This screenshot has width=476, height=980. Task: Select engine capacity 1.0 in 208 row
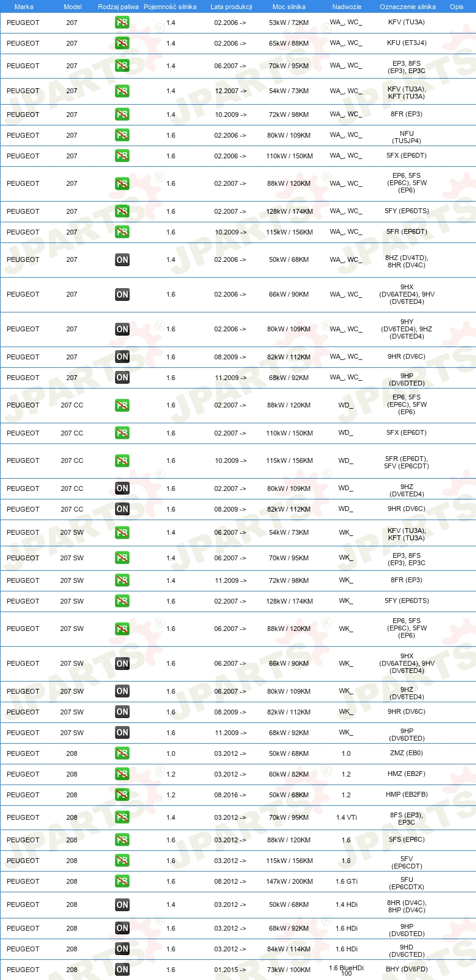171,753
